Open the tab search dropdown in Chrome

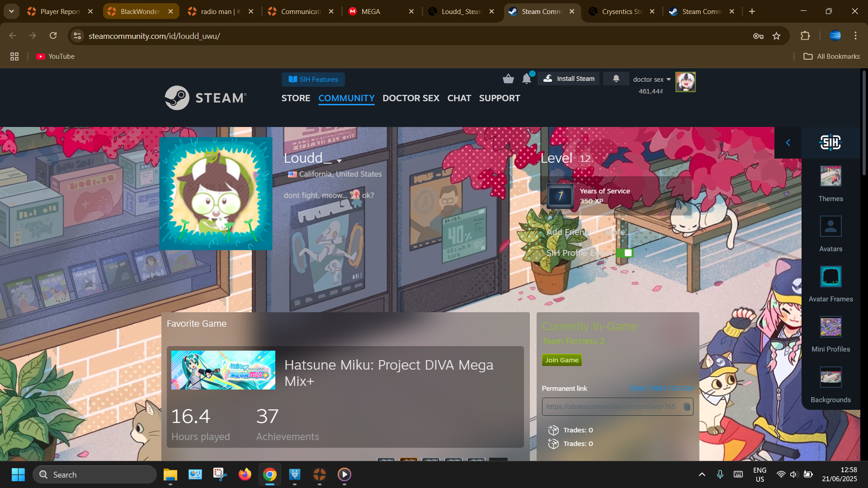point(11,11)
